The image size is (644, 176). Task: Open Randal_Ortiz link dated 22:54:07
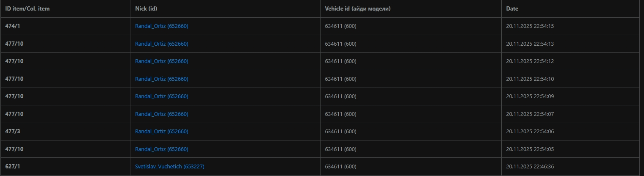click(x=161, y=114)
